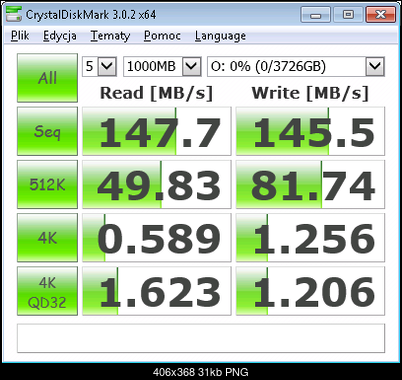Click the 512K write result 81.74
This screenshot has width=402, height=380.
tap(310, 184)
